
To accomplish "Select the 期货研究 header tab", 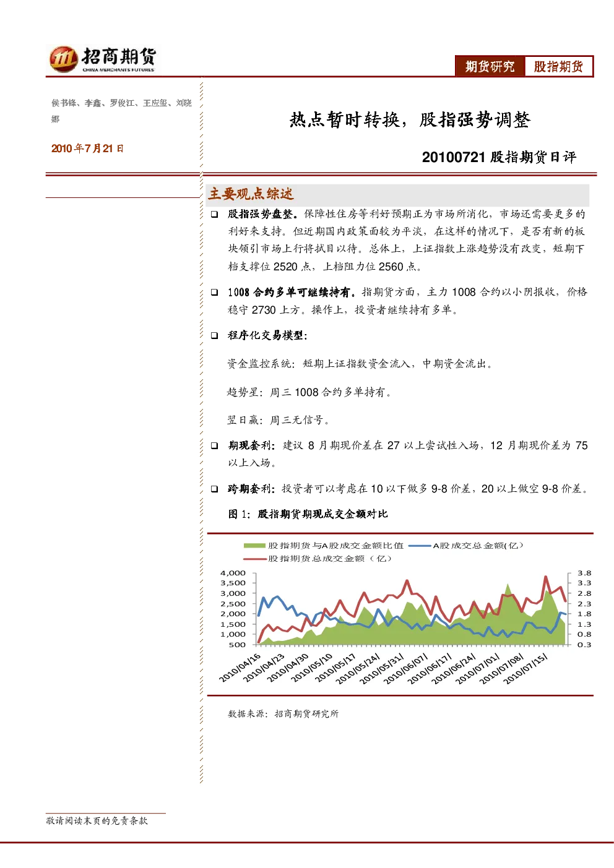I will click(x=490, y=67).
